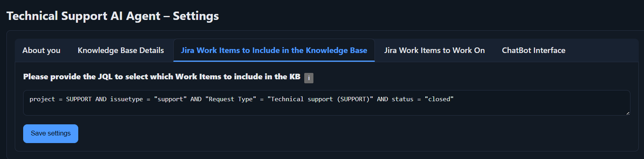This screenshot has width=644, height=159.
Task: Click the 'Please provide the JQL' label text
Action: click(x=162, y=77)
